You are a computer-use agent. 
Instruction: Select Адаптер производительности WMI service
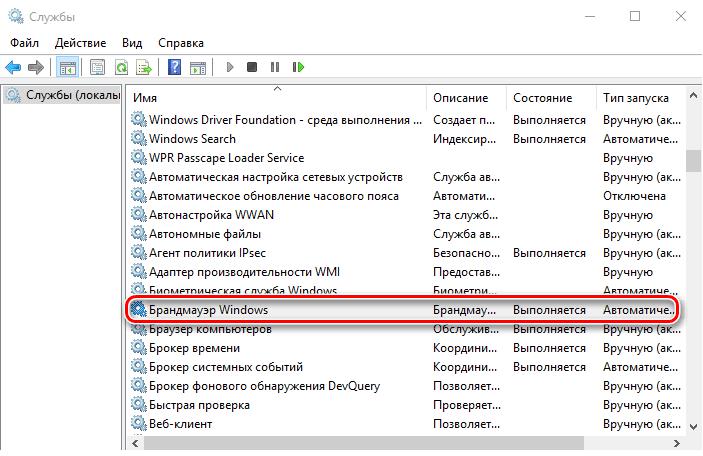[x=244, y=272]
